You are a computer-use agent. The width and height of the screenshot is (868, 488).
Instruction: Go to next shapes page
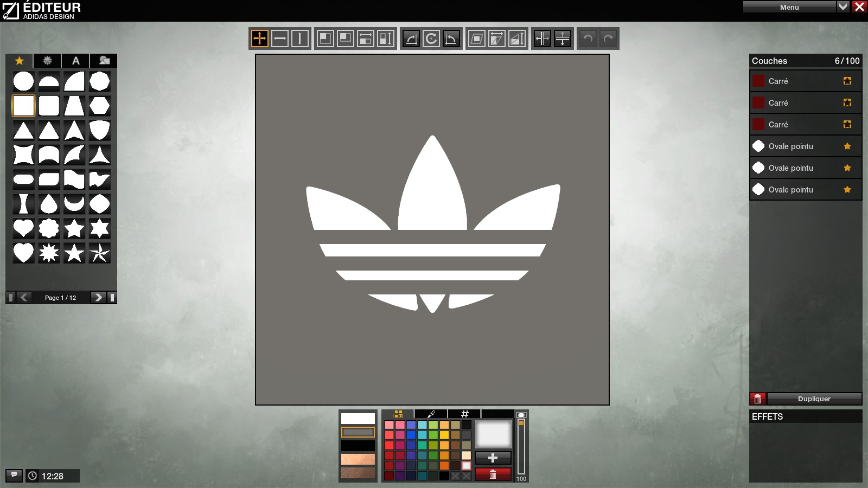tap(98, 297)
